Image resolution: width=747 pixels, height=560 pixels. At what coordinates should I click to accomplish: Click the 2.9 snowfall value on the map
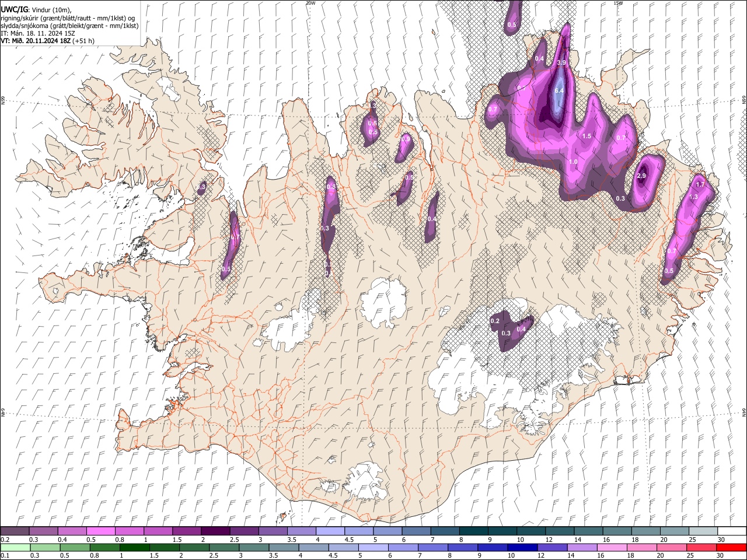(x=641, y=176)
